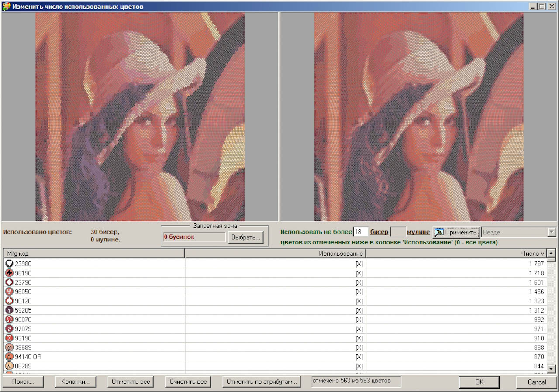
Task: Click the count cell '1 718'
Action: (x=536, y=273)
